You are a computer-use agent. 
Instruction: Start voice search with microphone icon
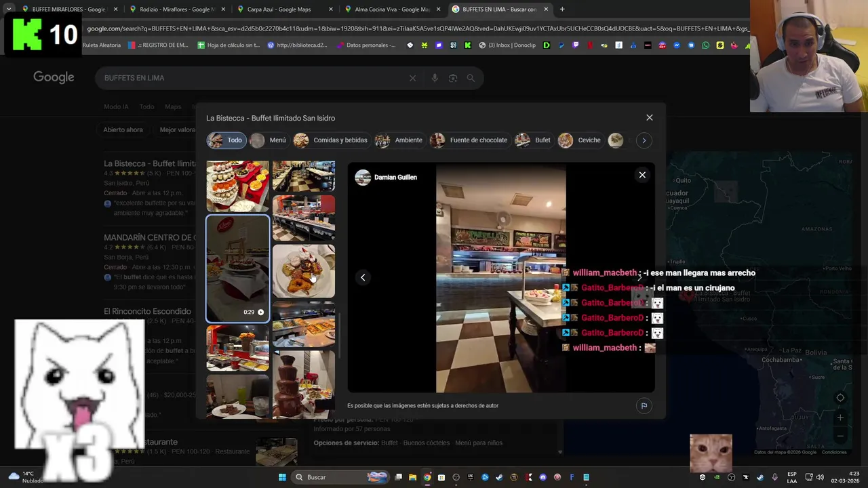[435, 78]
